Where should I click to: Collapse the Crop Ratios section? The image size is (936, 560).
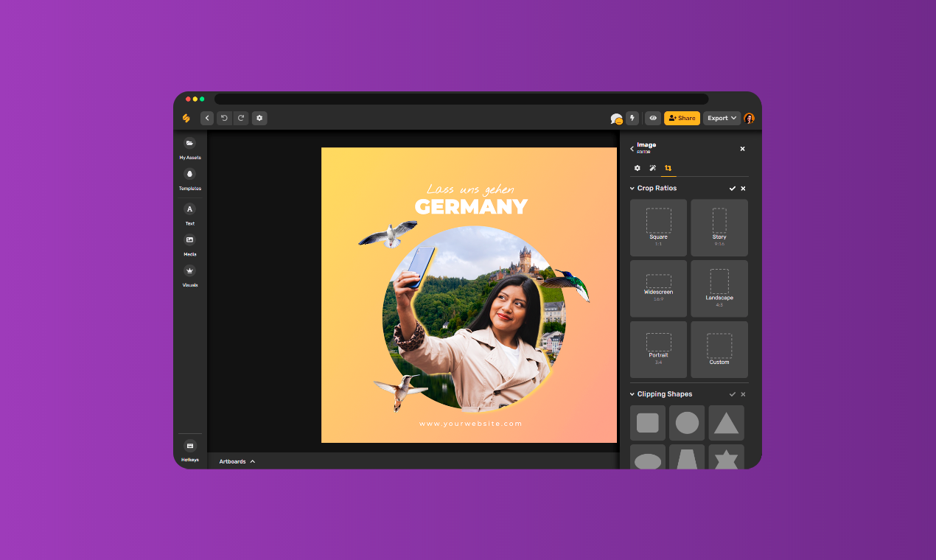point(632,189)
